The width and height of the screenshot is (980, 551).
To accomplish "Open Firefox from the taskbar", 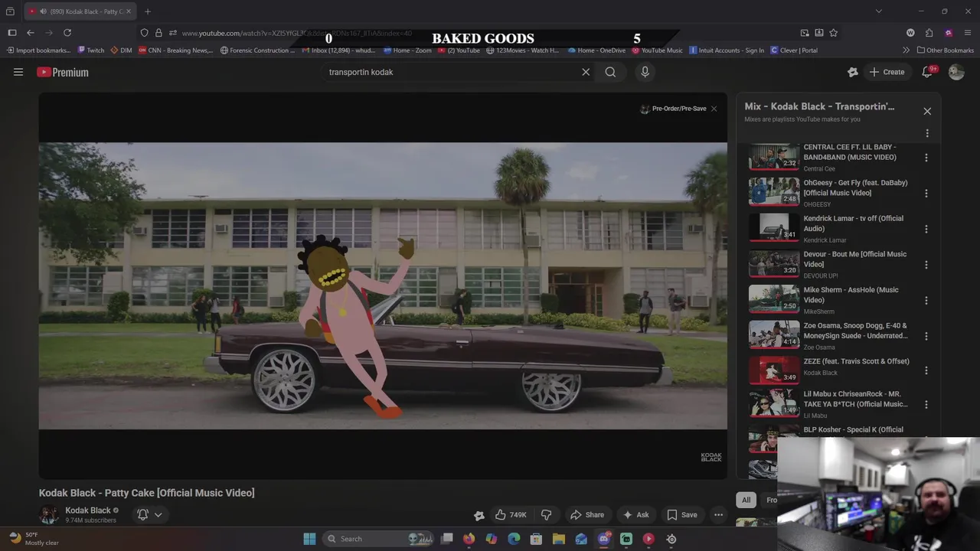I will (469, 539).
